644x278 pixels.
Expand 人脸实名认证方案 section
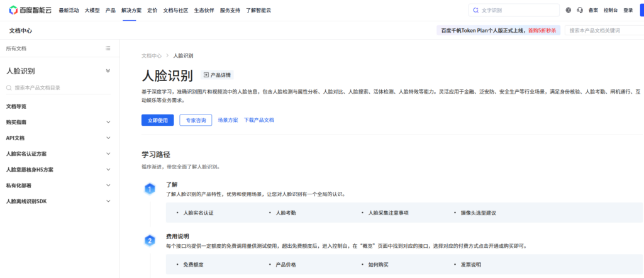tap(108, 153)
